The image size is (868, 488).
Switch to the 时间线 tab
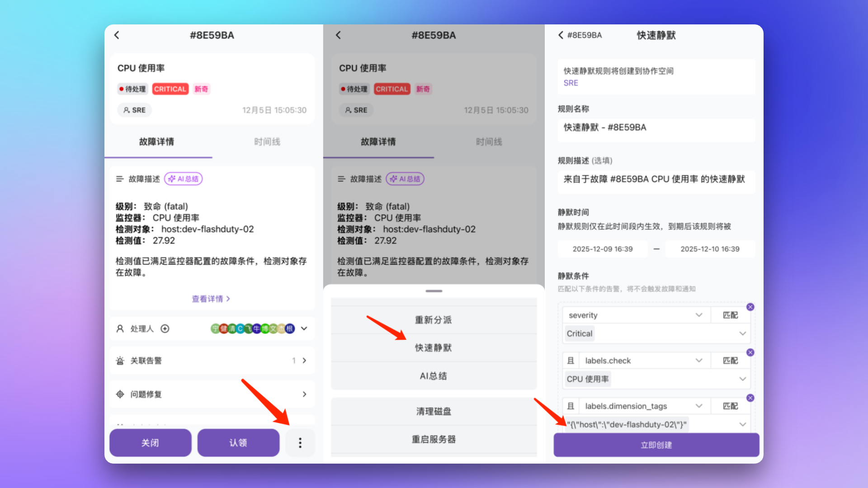click(267, 142)
